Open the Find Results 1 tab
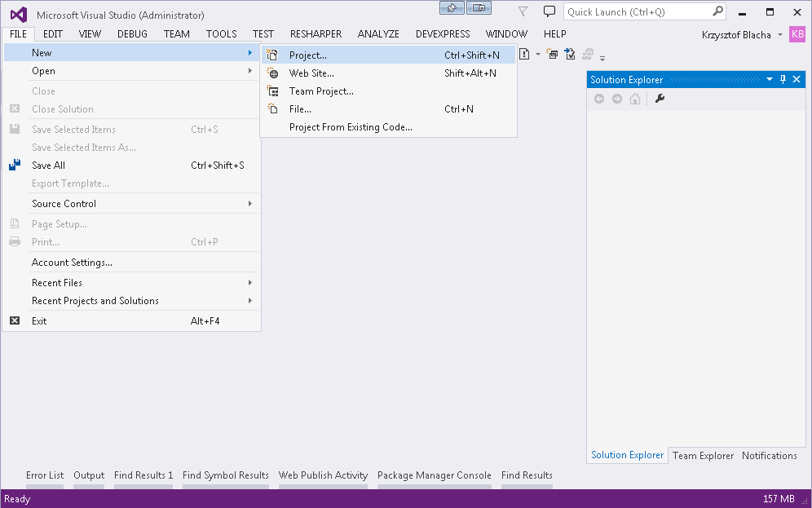The image size is (812, 508). point(143,475)
